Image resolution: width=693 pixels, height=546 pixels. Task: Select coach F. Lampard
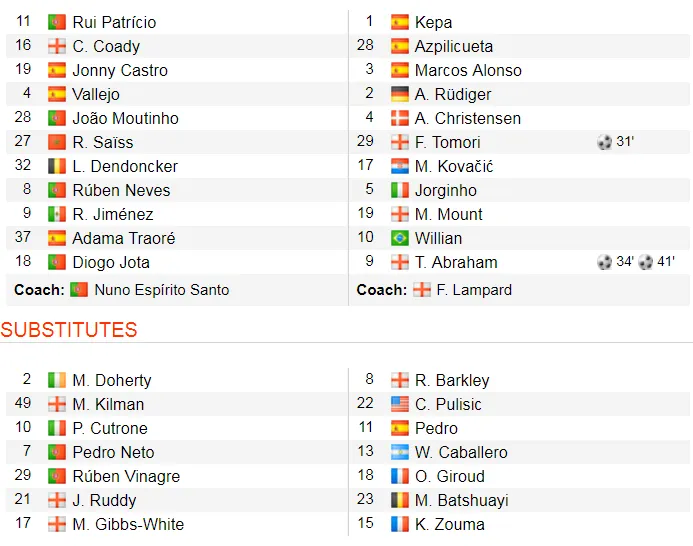475,290
